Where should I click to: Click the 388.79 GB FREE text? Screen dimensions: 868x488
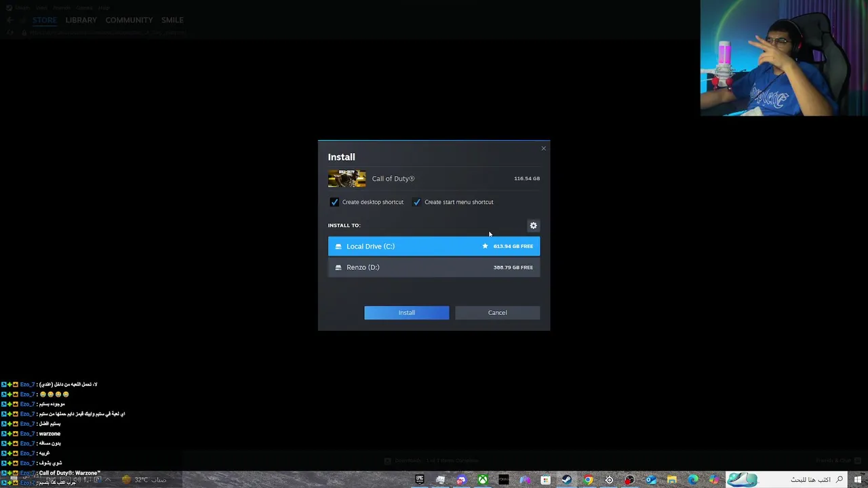513,267
